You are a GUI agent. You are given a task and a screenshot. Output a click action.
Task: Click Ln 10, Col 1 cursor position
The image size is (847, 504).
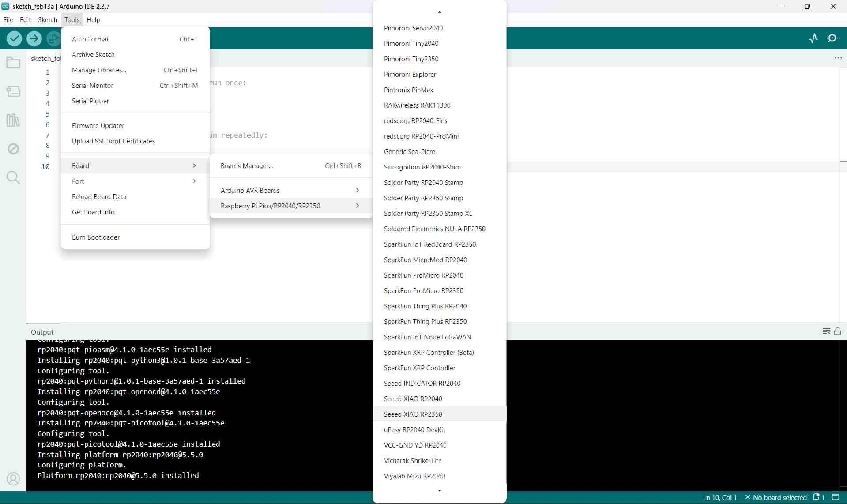click(720, 497)
